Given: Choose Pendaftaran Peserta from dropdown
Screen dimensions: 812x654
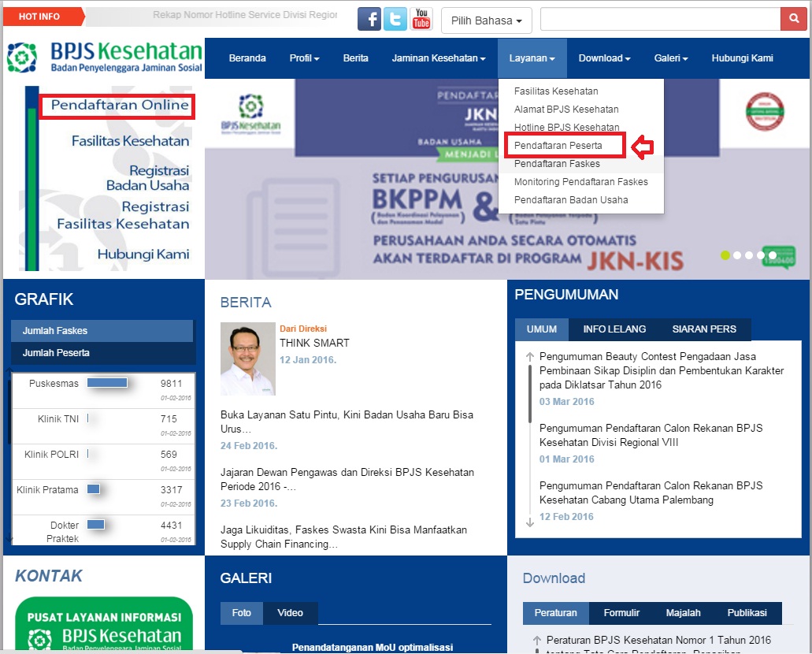Looking at the screenshot, I should [x=558, y=146].
